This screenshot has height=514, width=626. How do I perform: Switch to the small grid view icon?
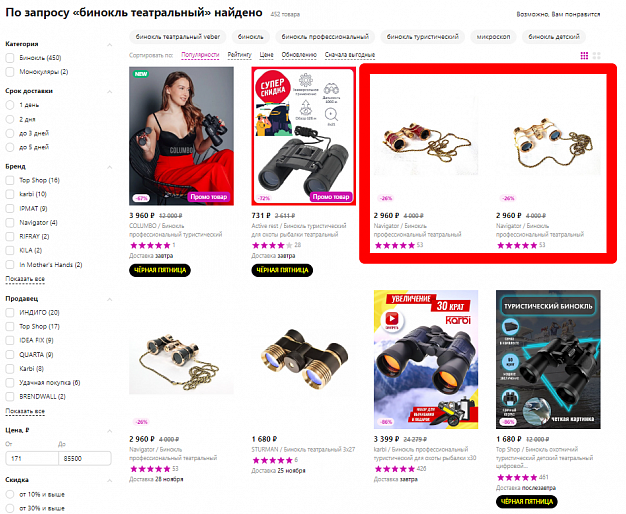click(584, 56)
